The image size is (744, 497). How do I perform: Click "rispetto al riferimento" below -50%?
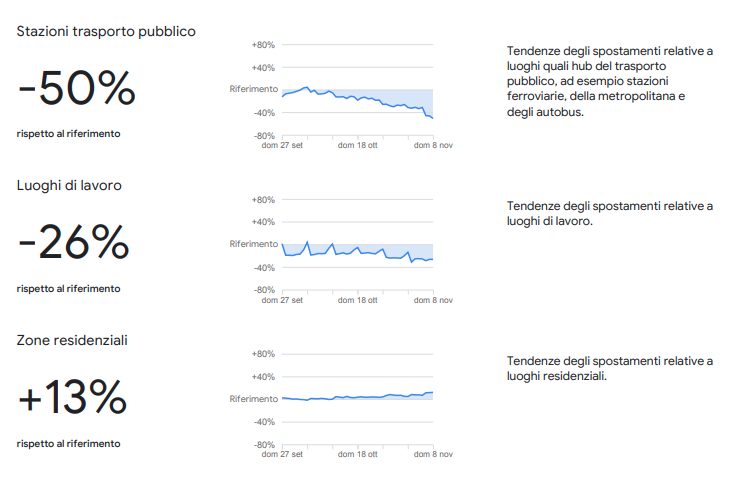tap(68, 134)
